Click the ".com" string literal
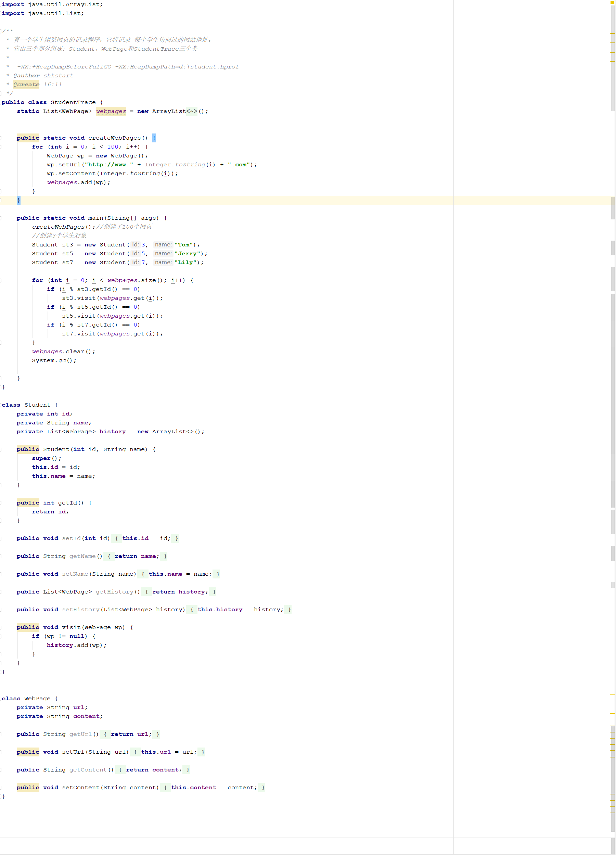 [239, 164]
